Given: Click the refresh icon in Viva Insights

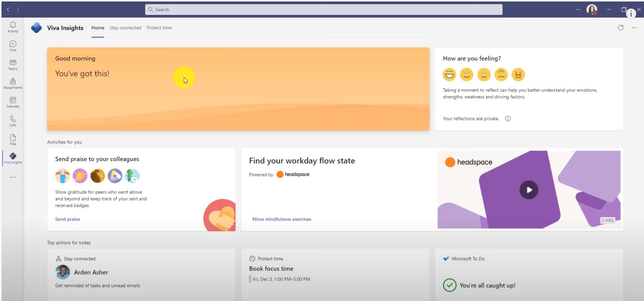Looking at the screenshot, I should (620, 28).
